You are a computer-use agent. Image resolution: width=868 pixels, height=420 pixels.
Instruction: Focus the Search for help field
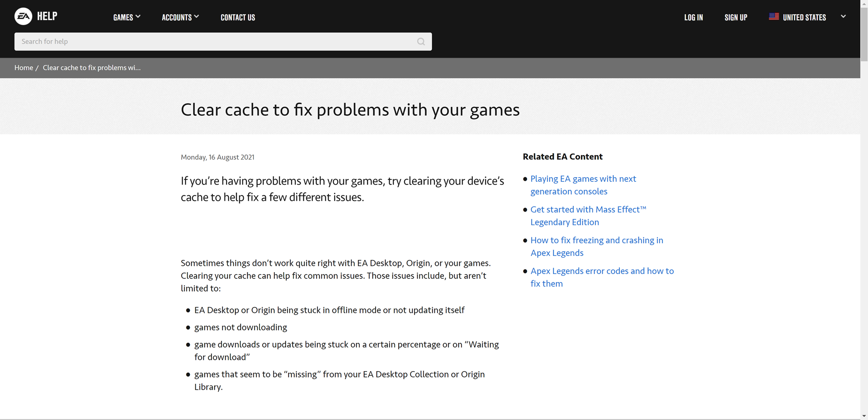click(217, 42)
